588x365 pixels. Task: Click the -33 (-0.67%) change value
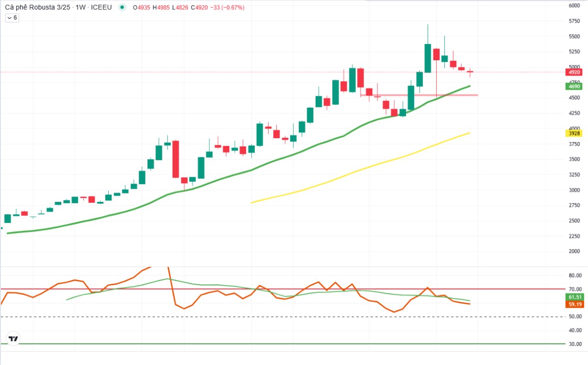click(228, 7)
